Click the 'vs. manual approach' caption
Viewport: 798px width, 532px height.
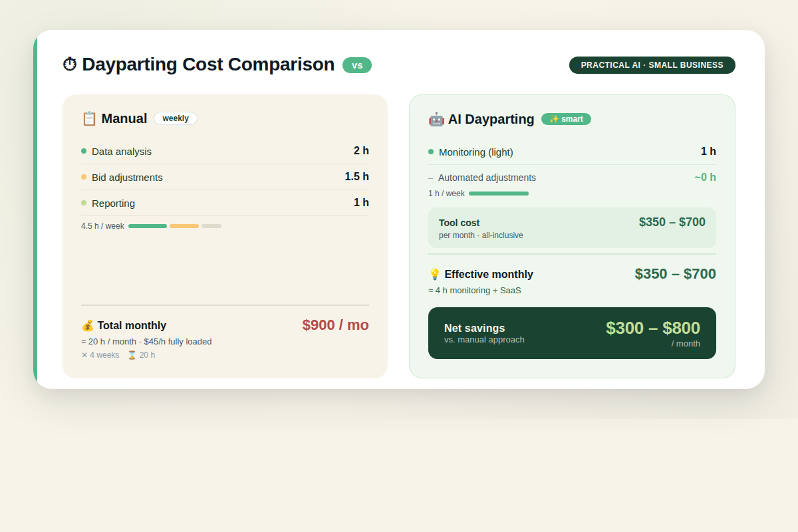point(484,340)
